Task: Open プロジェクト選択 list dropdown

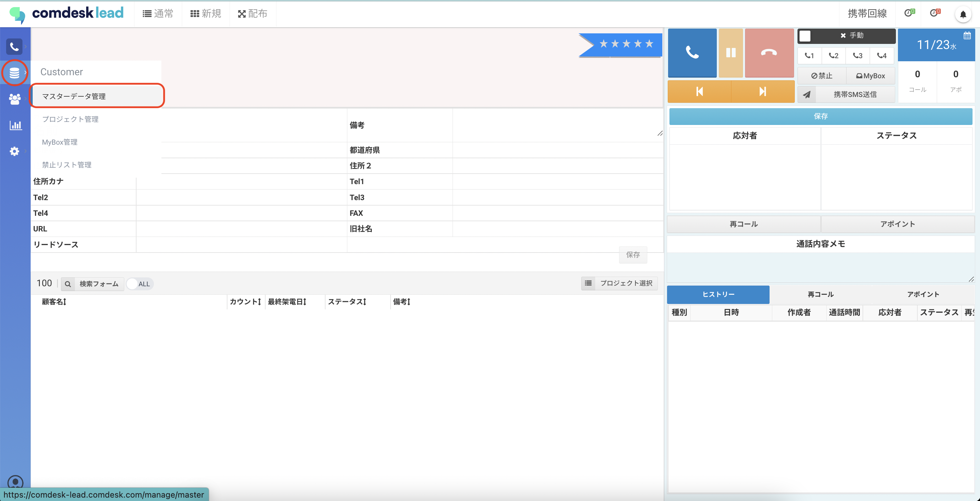Action: (x=619, y=283)
